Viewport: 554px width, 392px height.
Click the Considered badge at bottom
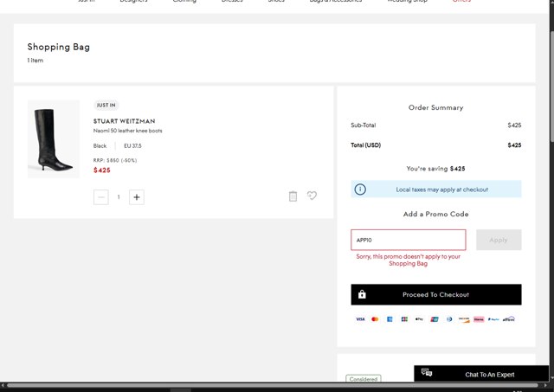pyautogui.click(x=364, y=378)
